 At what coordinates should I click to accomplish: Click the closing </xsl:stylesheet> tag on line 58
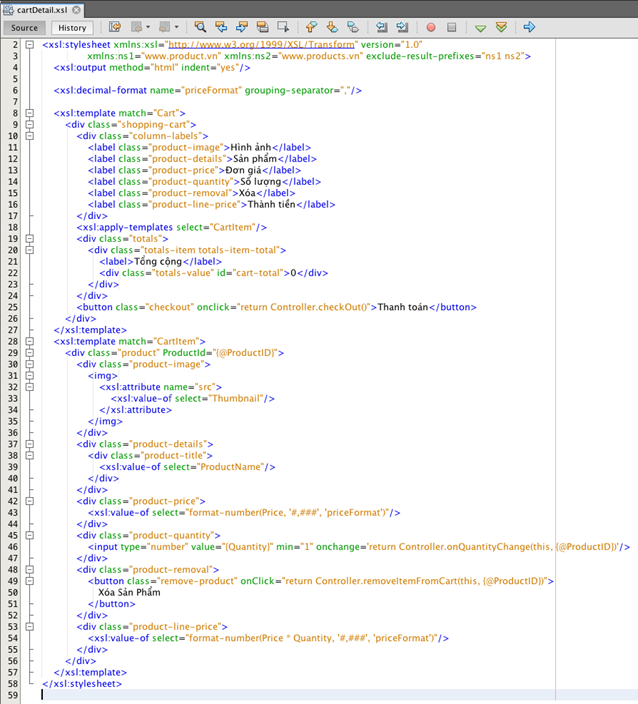(x=82, y=683)
